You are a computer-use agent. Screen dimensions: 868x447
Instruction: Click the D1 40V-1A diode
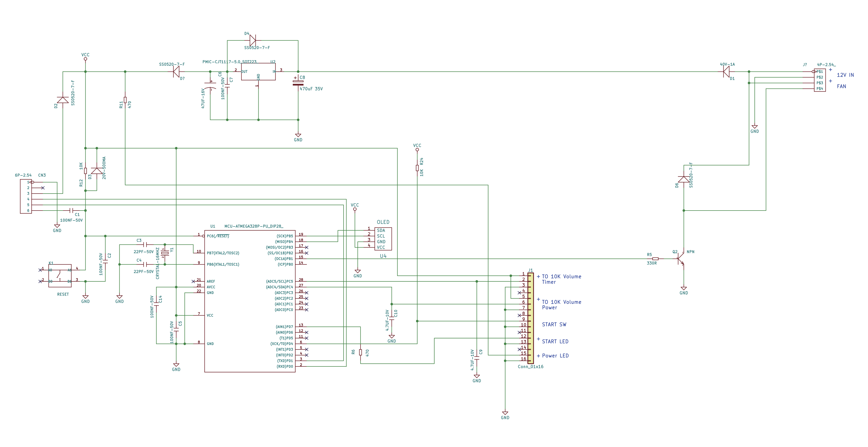(x=726, y=71)
